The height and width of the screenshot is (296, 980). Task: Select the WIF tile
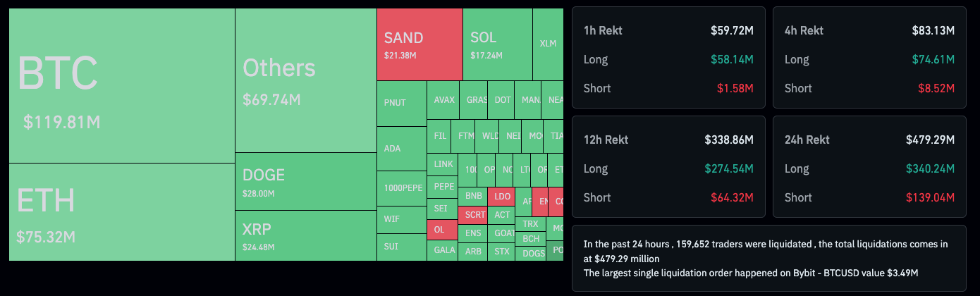tap(402, 219)
